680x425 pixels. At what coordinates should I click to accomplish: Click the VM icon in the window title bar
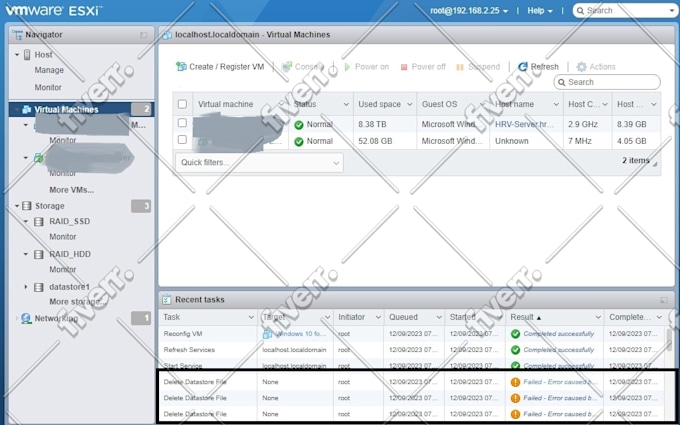click(x=167, y=35)
